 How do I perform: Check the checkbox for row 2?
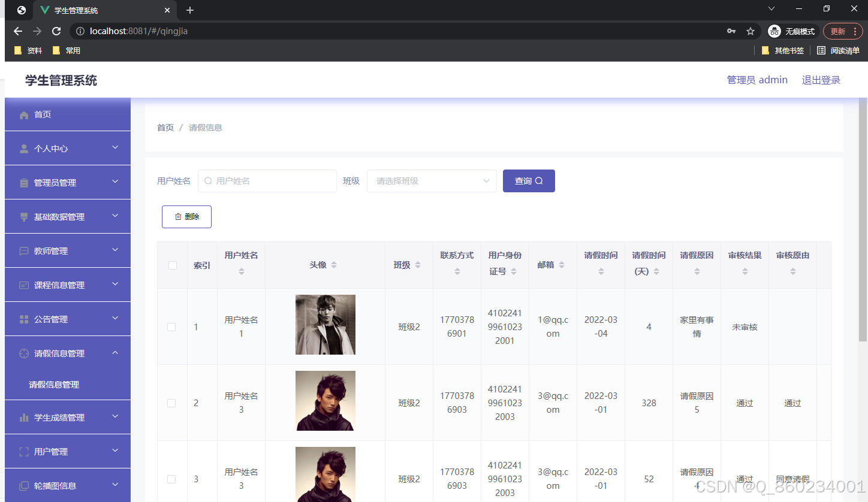click(x=171, y=403)
